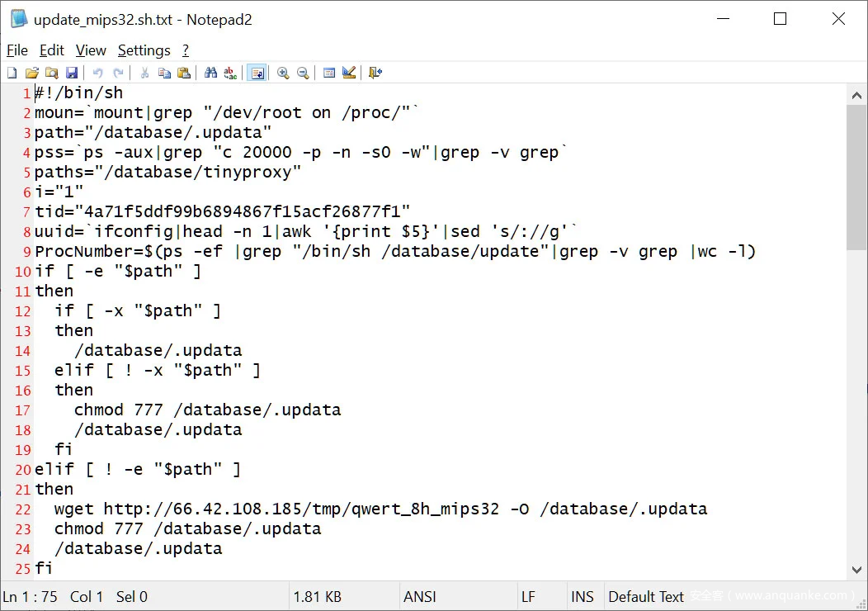Click the update_mips32.sh.txt window title
Screen dimensions: 868x611
click(x=143, y=19)
